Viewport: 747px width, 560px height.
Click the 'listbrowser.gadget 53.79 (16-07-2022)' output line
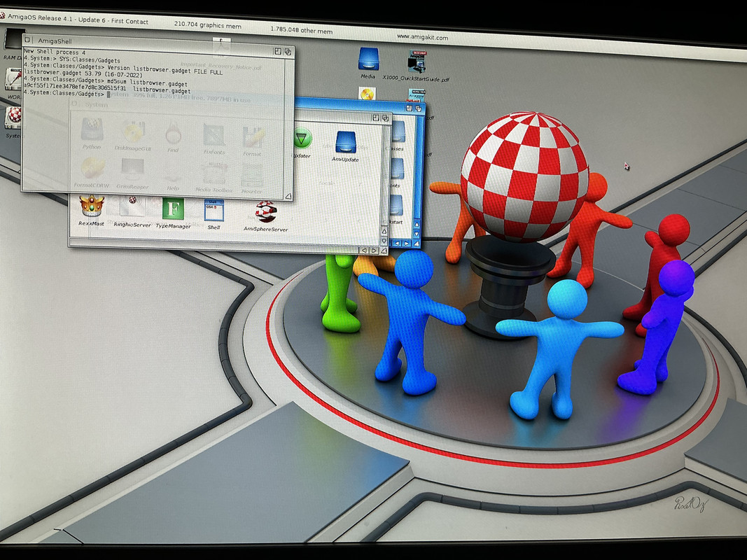[x=84, y=72]
